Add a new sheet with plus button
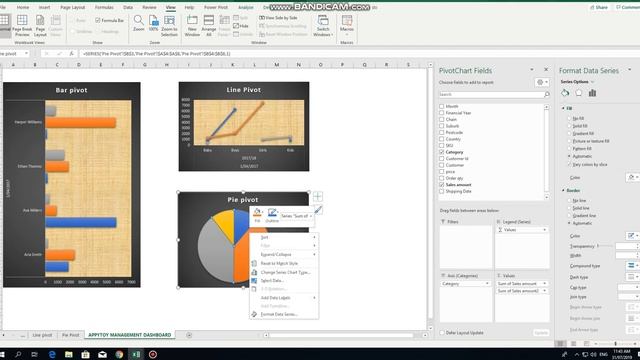This screenshot has height=360, width=640. point(189,335)
